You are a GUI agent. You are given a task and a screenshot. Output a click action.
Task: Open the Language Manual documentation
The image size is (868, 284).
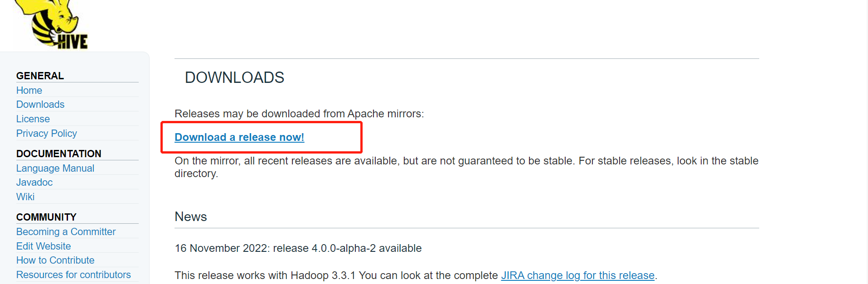click(x=55, y=168)
